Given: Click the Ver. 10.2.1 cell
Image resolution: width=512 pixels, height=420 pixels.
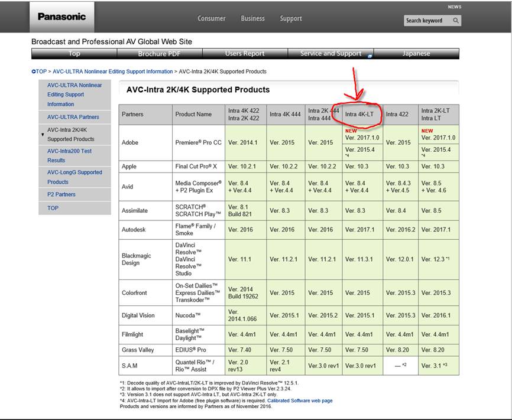Looking at the screenshot, I should point(245,167).
